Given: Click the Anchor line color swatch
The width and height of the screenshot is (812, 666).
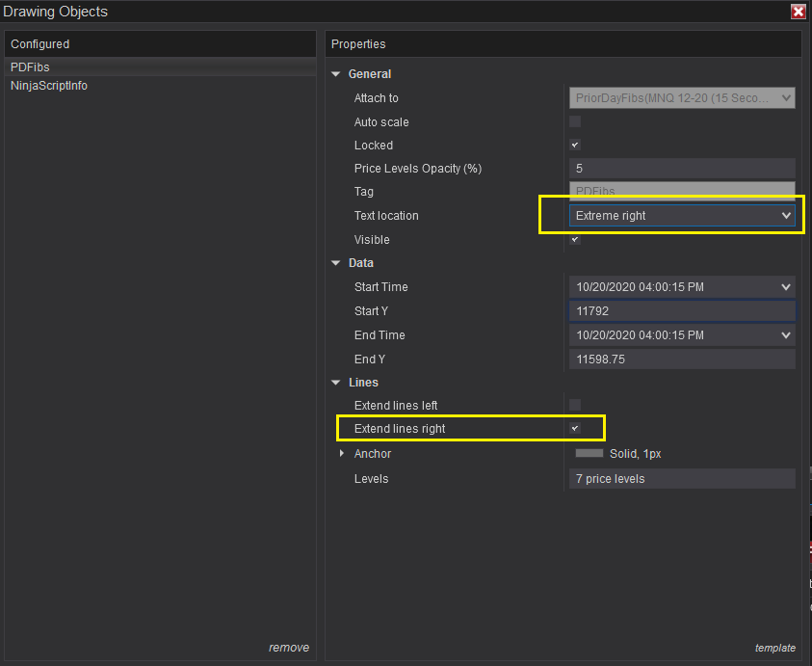Looking at the screenshot, I should [589, 453].
